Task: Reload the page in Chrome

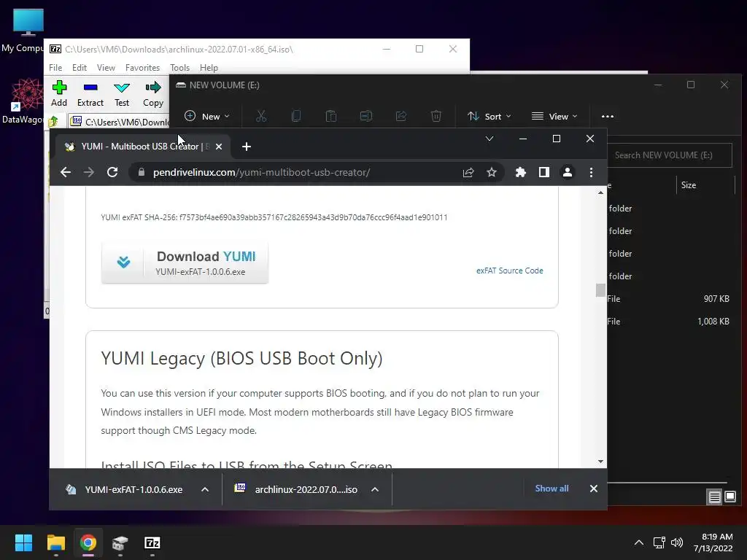Action: click(x=112, y=172)
